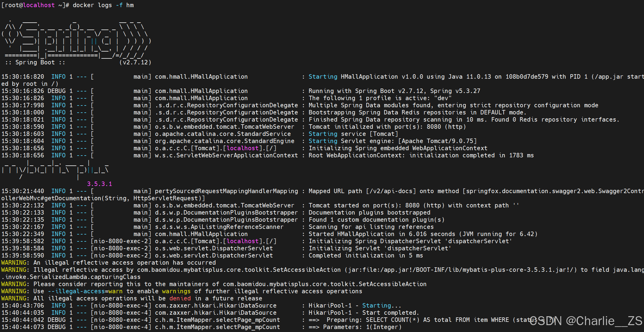Click 'Scanning for api listing references' message
The height and width of the screenshot is (332, 644).
click(371, 227)
